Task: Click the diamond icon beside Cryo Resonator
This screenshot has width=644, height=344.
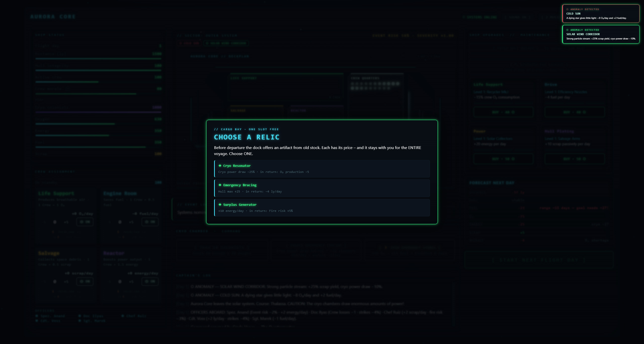Action: [220, 166]
